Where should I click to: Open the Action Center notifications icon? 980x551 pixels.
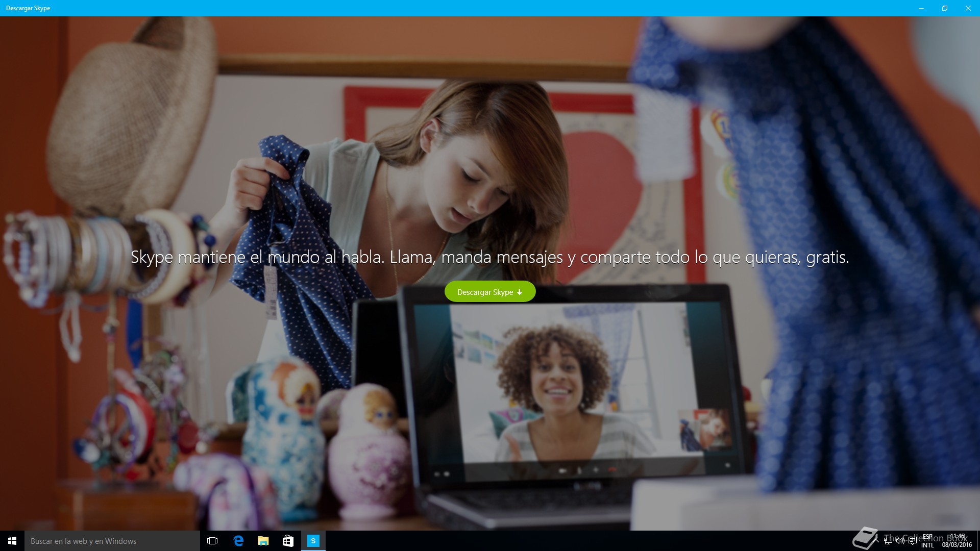click(912, 541)
